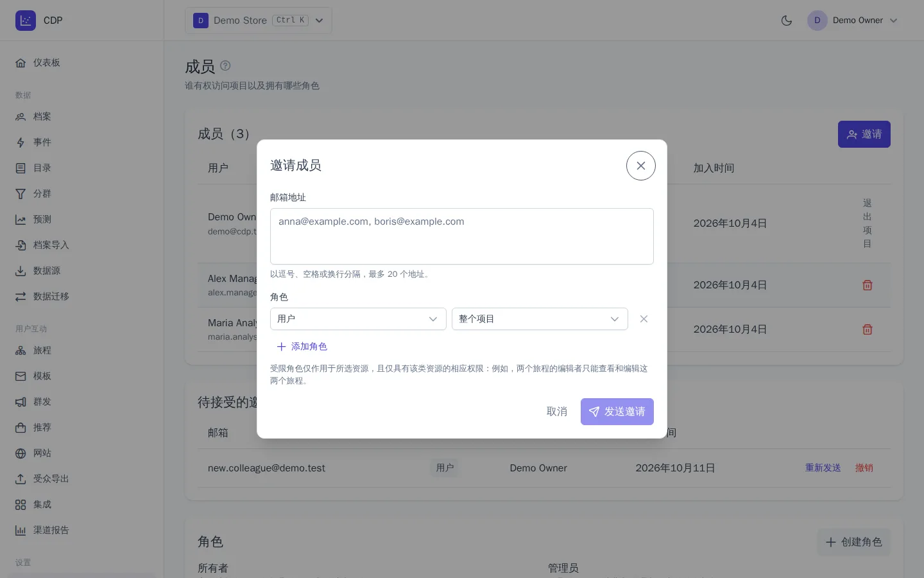Click the 推荐 bag icon
Image resolution: width=924 pixels, height=578 pixels.
pyautogui.click(x=21, y=428)
